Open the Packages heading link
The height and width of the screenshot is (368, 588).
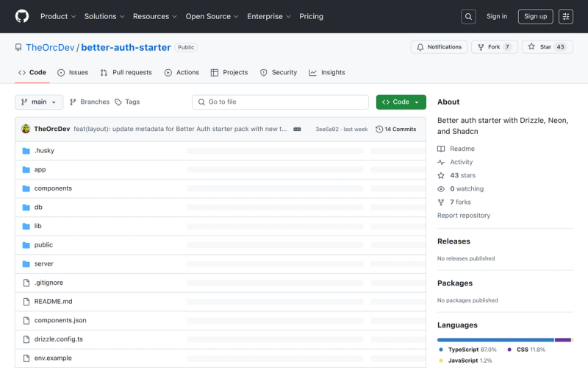455,283
